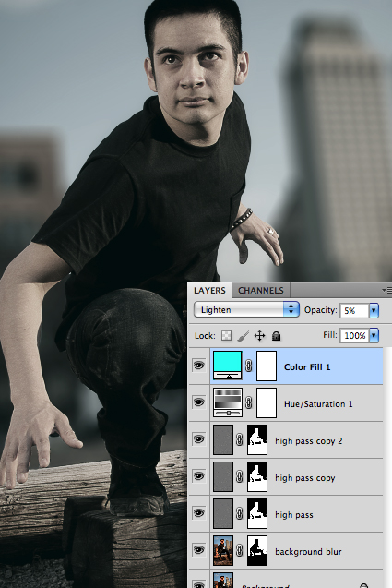The image size is (392, 588).
Task: Open the Layers panel flyout menu icon
Action: [386, 290]
